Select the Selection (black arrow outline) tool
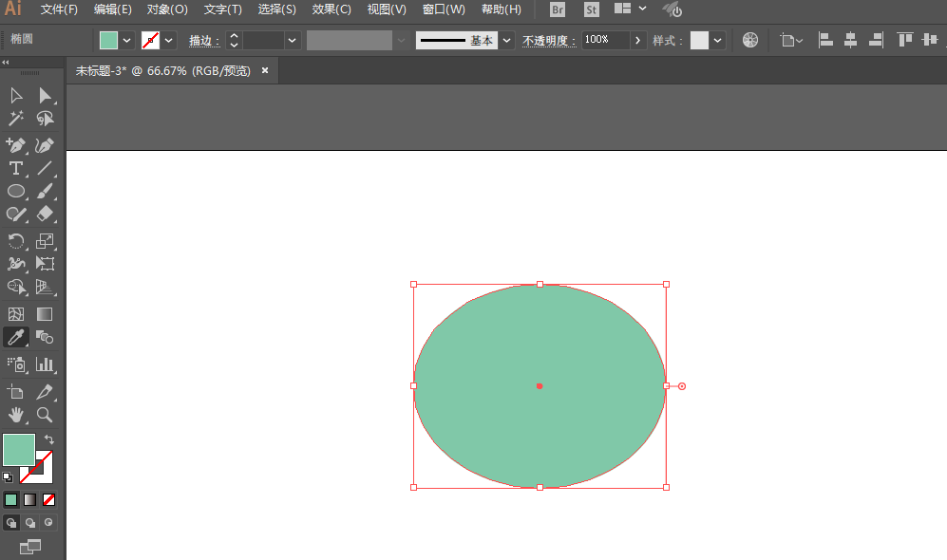947x560 pixels. coord(16,96)
